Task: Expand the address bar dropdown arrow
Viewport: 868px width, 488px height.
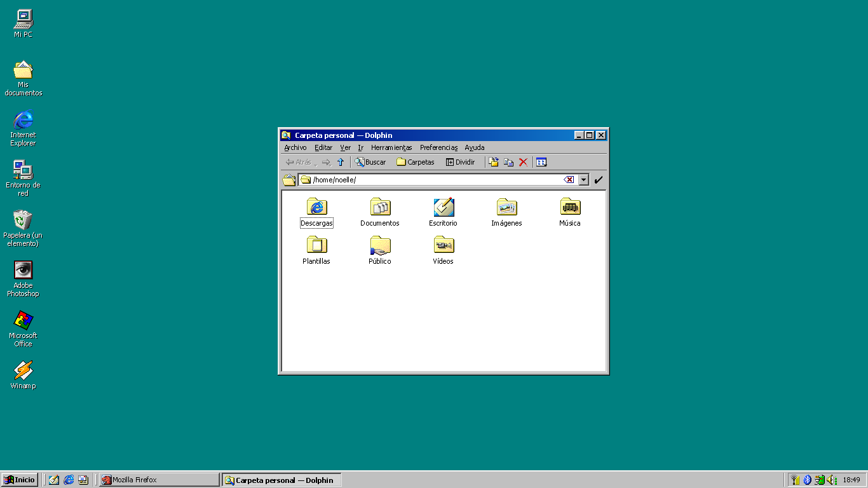Action: (x=584, y=180)
